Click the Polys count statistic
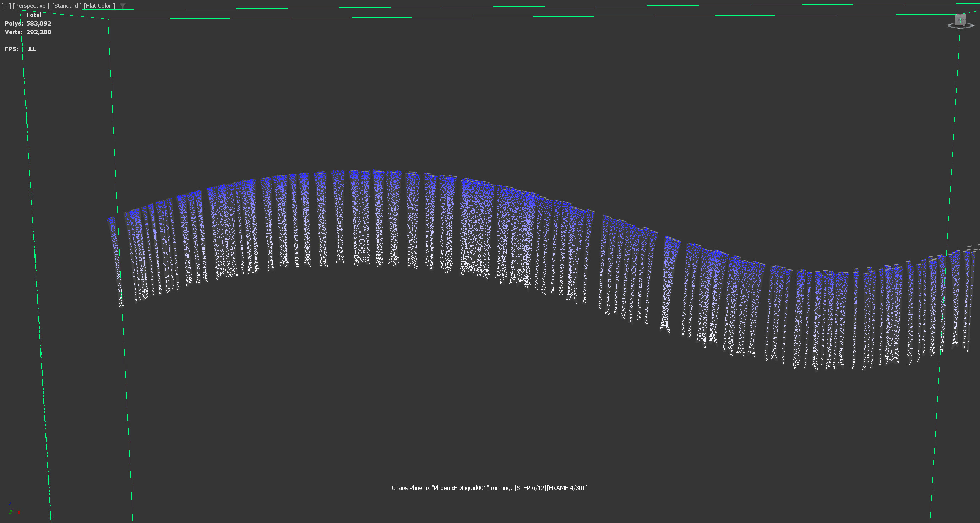Image resolution: width=980 pixels, height=523 pixels. click(38, 23)
